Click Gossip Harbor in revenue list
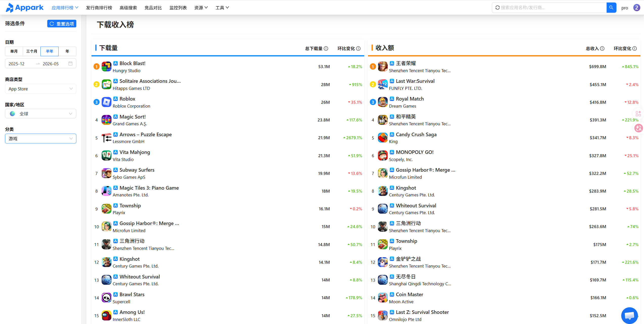Screen dimensions: 644x324 point(426,170)
